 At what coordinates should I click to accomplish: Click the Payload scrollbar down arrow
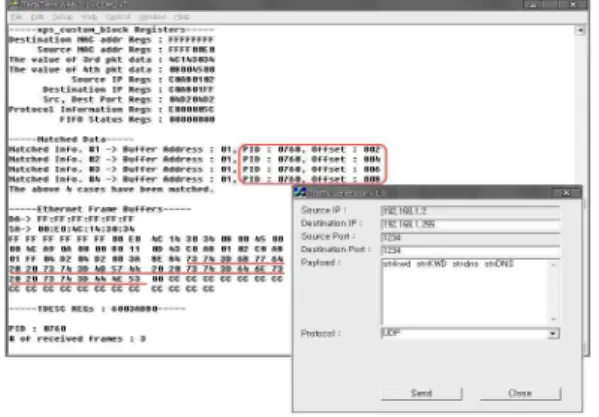click(x=554, y=319)
